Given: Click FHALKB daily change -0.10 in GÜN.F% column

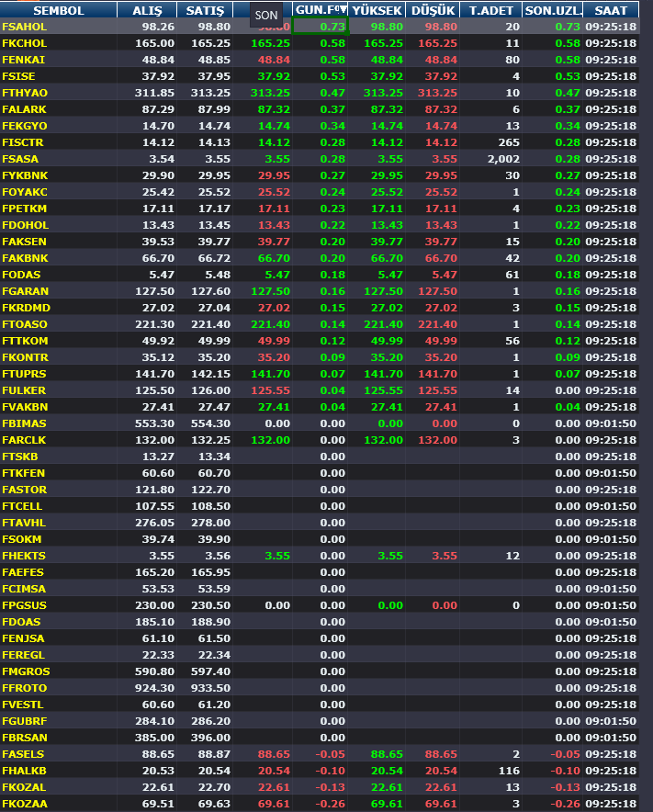Looking at the screenshot, I should click(x=331, y=772).
